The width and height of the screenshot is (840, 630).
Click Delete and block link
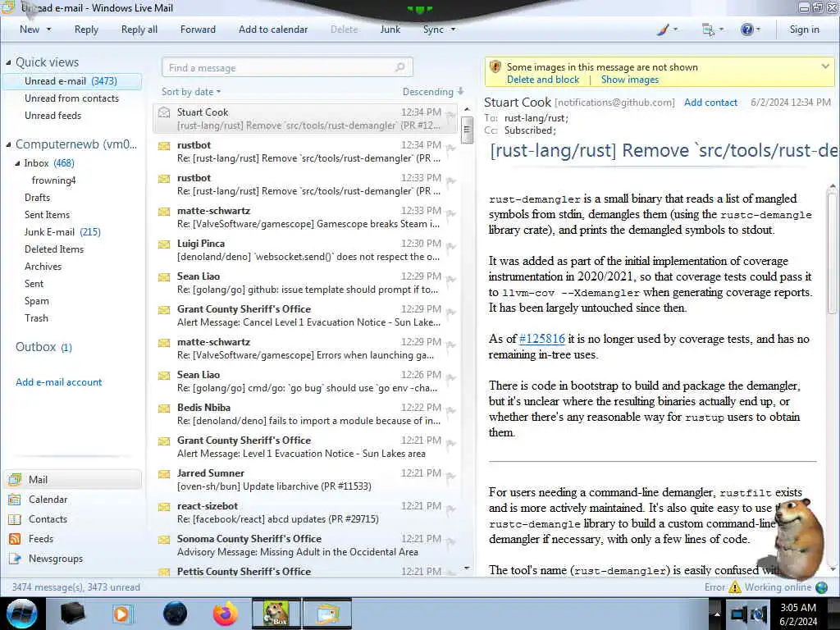543,80
